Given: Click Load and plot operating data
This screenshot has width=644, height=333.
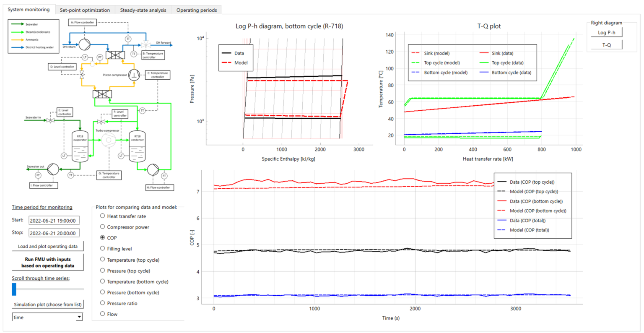Looking at the screenshot, I should pyautogui.click(x=48, y=247).
